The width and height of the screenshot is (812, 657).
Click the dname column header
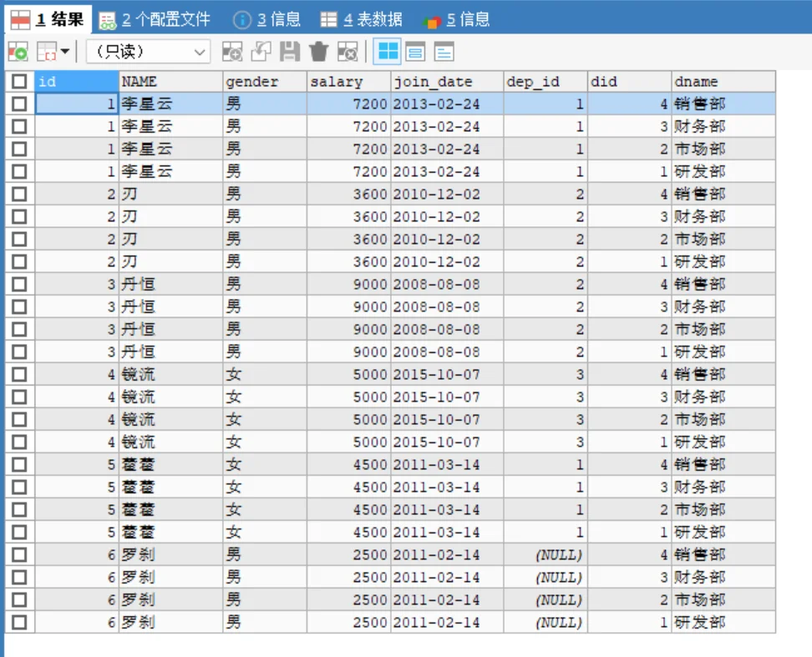click(723, 82)
